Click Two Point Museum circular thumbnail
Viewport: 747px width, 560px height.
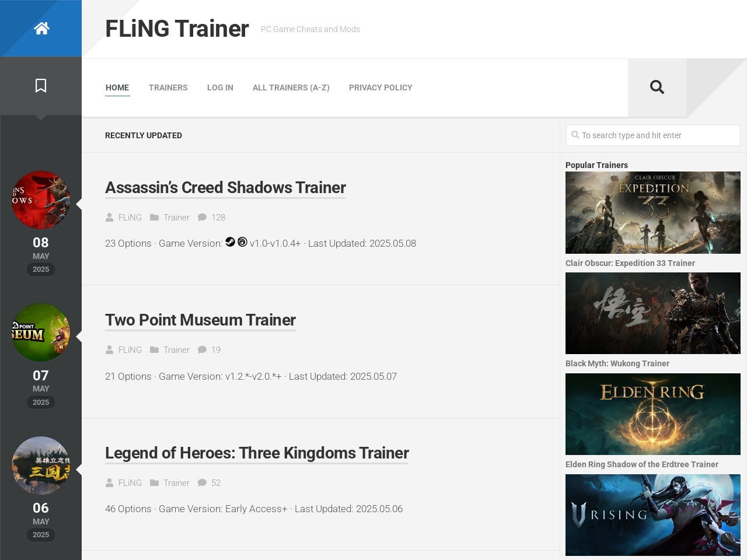tap(41, 332)
